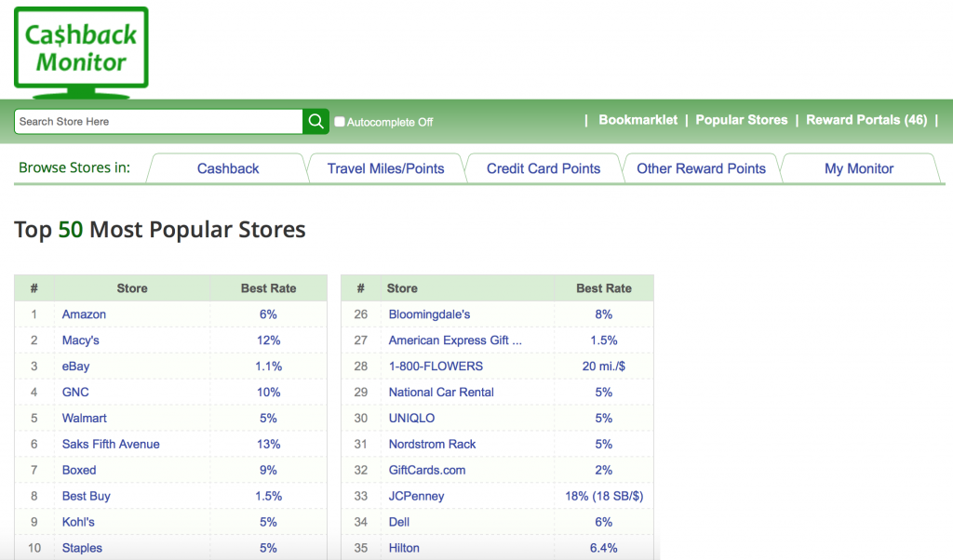Switch to the Cashback tab
The height and width of the screenshot is (560, 953).
coord(228,168)
